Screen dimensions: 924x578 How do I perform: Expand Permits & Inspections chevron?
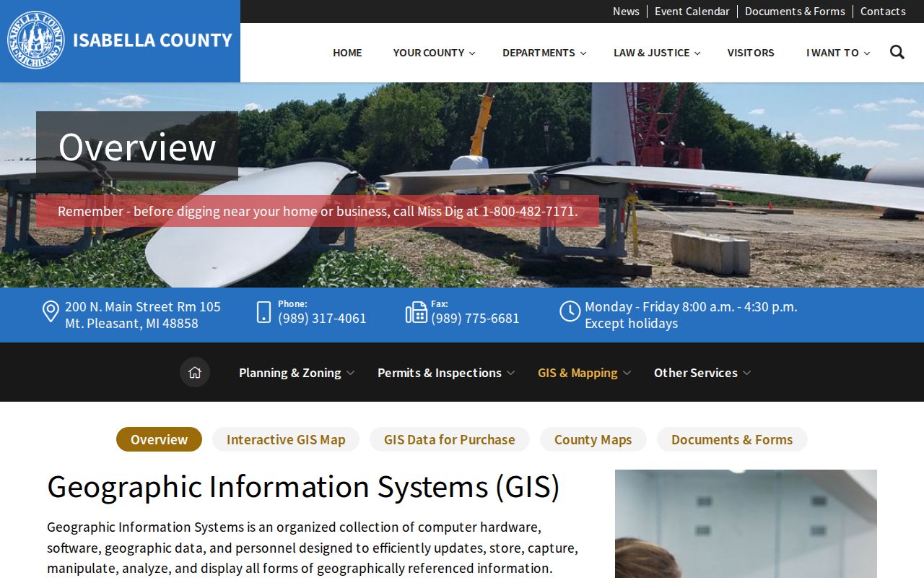pyautogui.click(x=510, y=373)
